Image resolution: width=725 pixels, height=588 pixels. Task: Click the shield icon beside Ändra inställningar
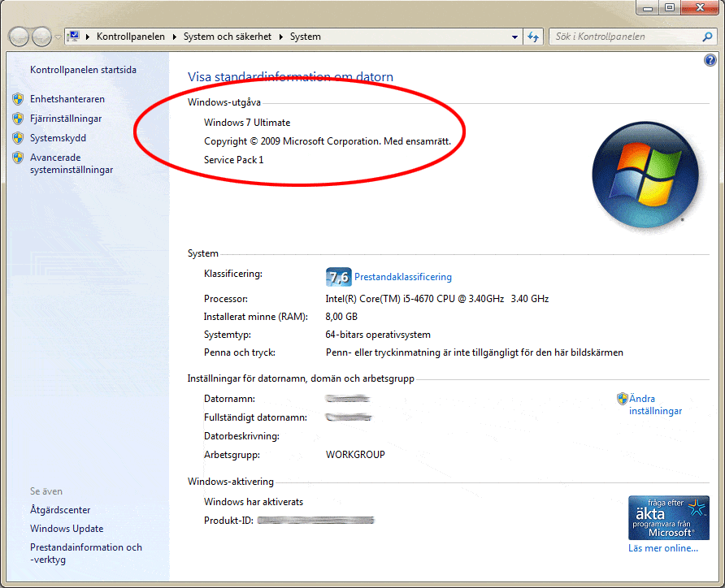(x=623, y=399)
